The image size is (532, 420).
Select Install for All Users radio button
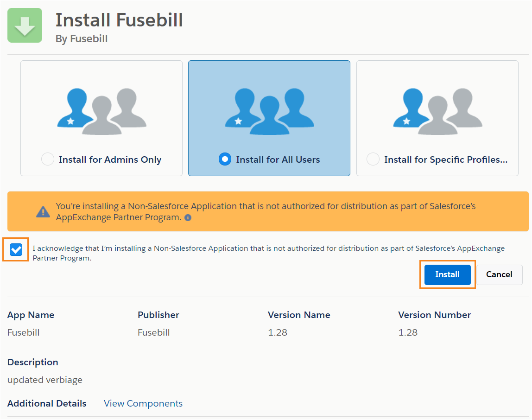[225, 159]
